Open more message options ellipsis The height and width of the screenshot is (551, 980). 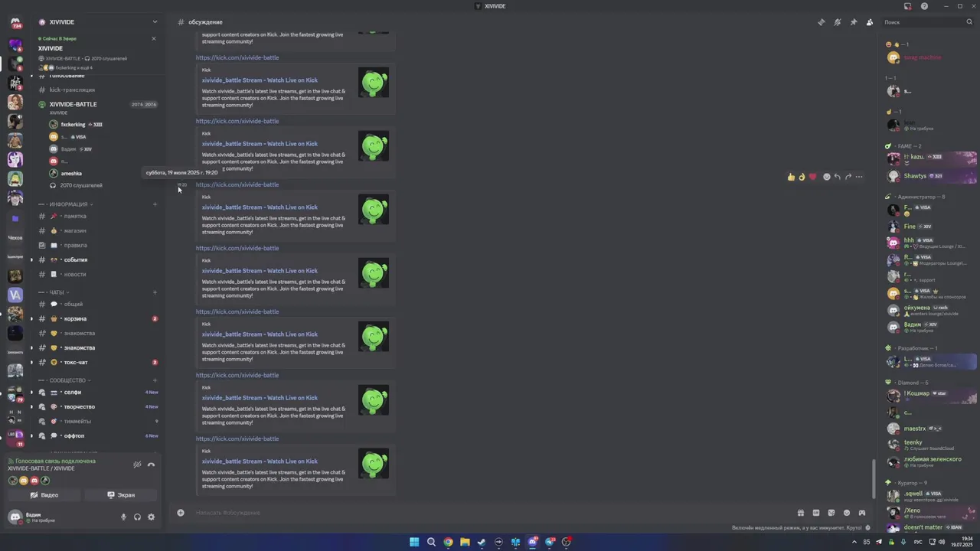[859, 177]
